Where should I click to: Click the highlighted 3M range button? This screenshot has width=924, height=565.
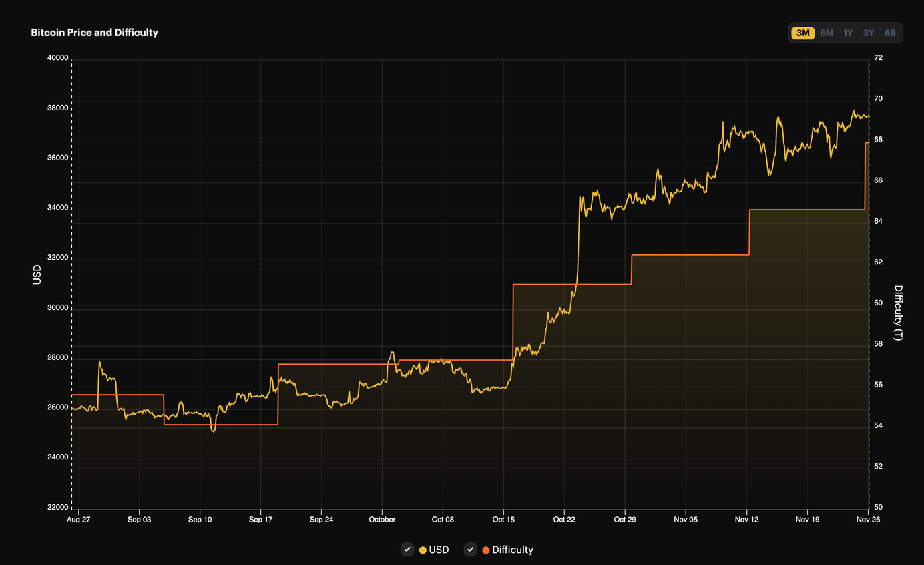(802, 32)
